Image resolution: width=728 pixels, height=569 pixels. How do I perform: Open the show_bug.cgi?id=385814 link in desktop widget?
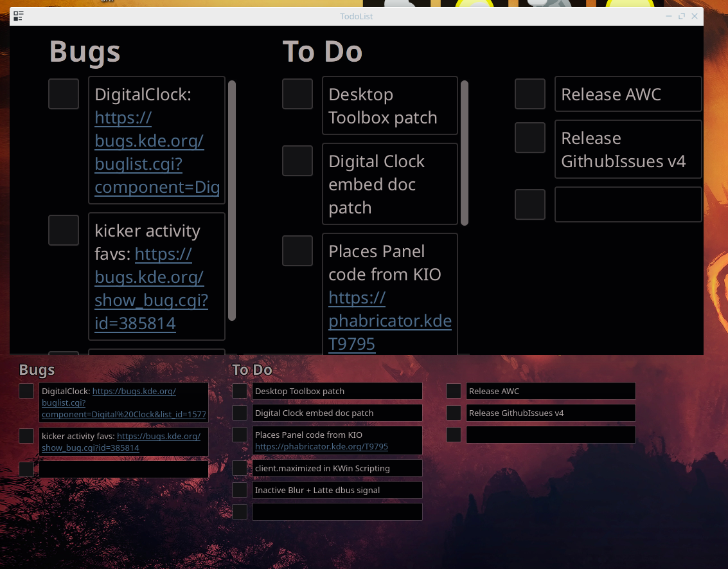(121, 442)
